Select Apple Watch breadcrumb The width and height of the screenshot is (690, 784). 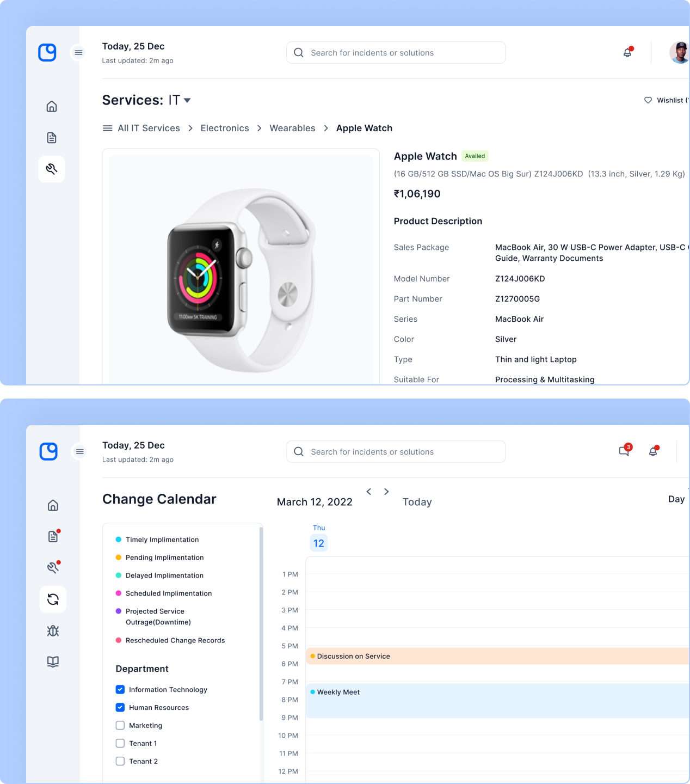(x=364, y=128)
